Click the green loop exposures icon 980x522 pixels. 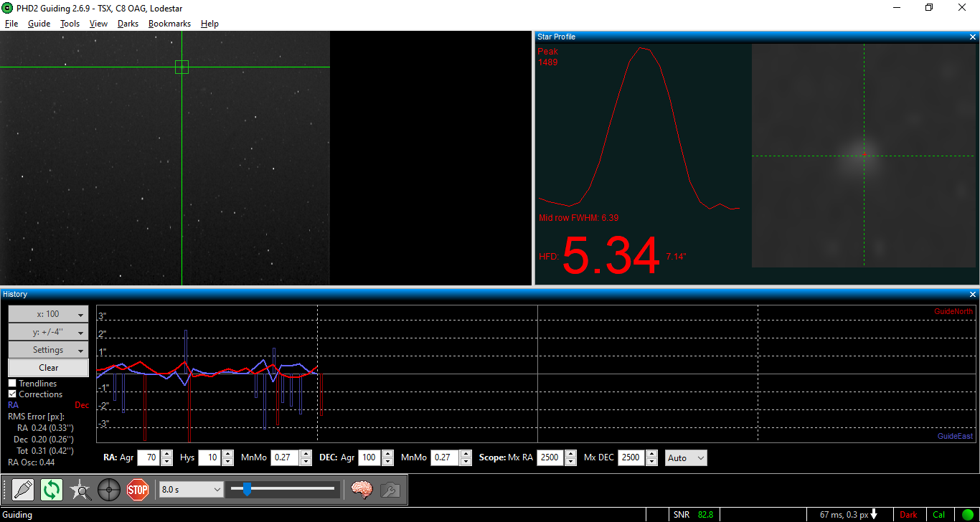coord(52,490)
